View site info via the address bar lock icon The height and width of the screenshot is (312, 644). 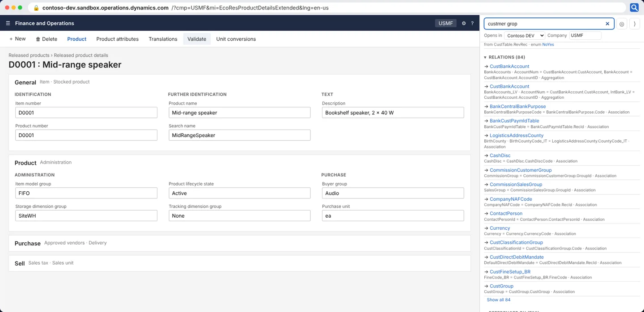36,8
